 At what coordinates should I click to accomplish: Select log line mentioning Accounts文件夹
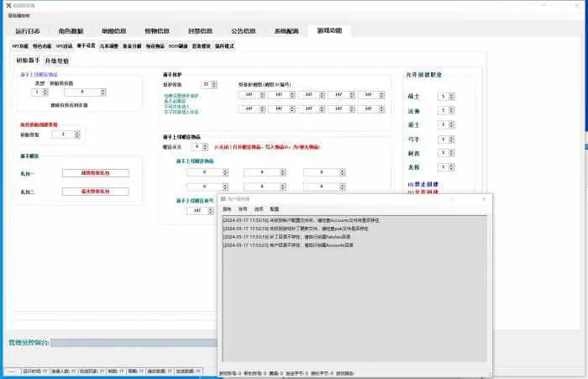pyautogui.click(x=301, y=220)
